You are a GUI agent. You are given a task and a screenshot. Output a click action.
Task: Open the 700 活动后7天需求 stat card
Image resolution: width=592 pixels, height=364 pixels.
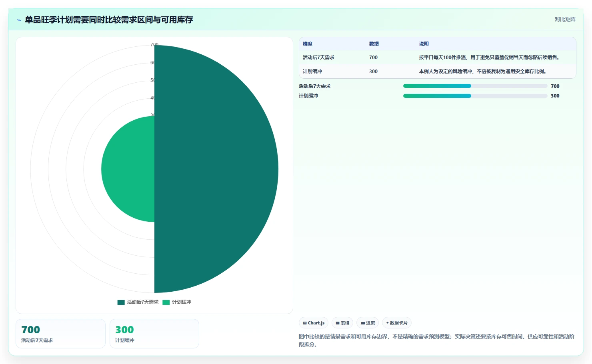pos(60,334)
